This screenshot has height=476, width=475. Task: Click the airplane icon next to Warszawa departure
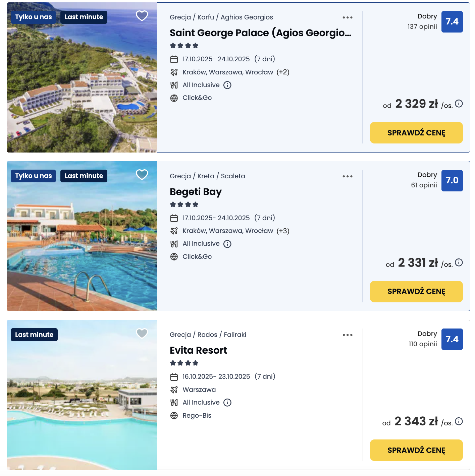pos(174,389)
